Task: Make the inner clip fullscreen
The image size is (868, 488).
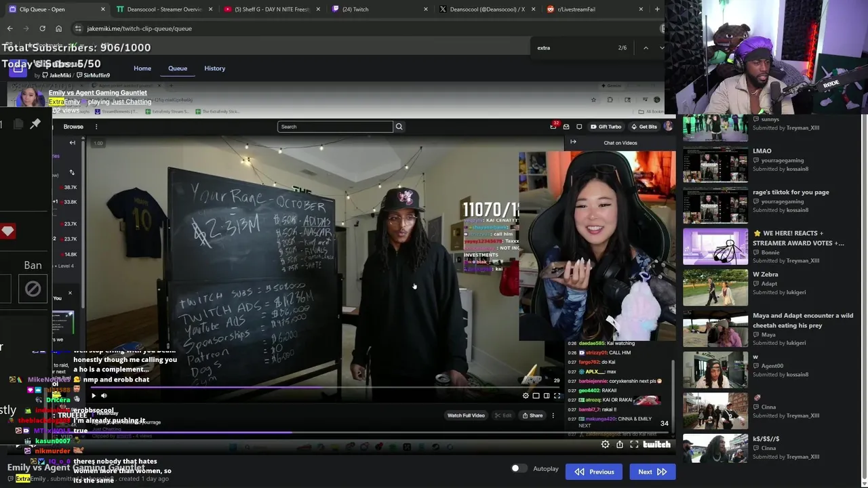Action: 557,396
